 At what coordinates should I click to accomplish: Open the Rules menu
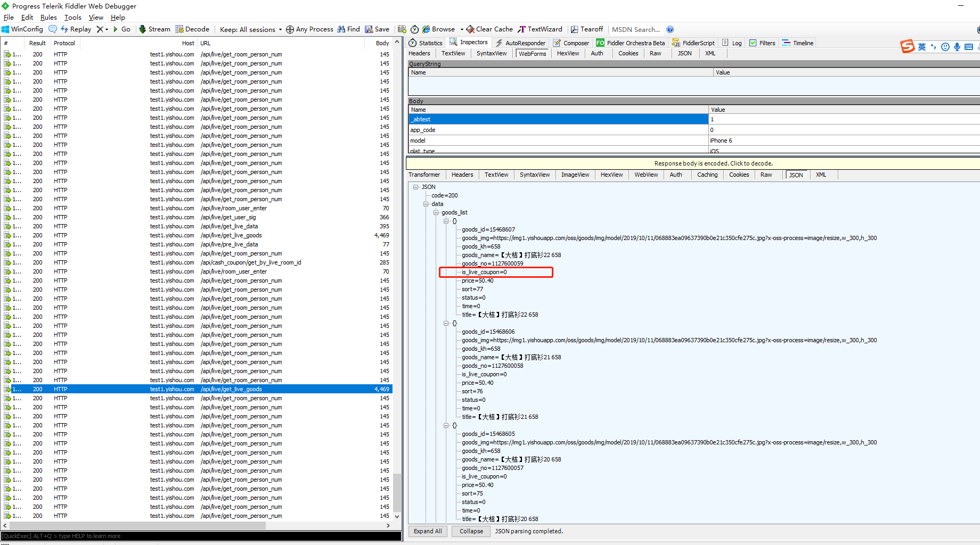(x=48, y=18)
